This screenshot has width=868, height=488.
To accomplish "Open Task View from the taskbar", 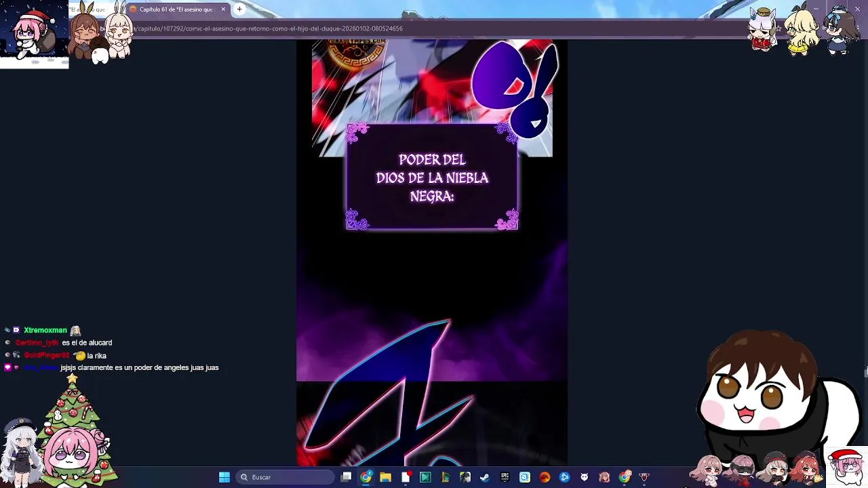I will pyautogui.click(x=346, y=477).
